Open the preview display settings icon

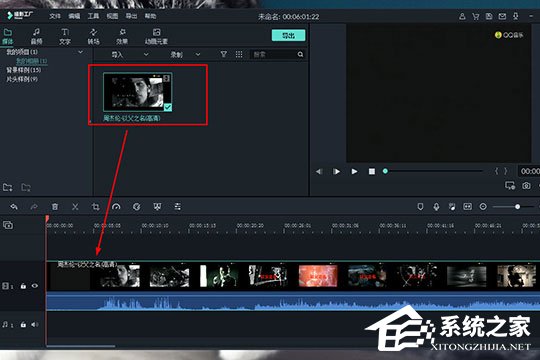click(x=510, y=186)
